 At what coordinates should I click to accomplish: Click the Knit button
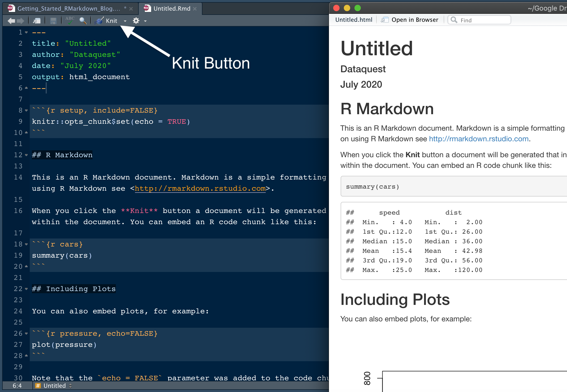(106, 21)
